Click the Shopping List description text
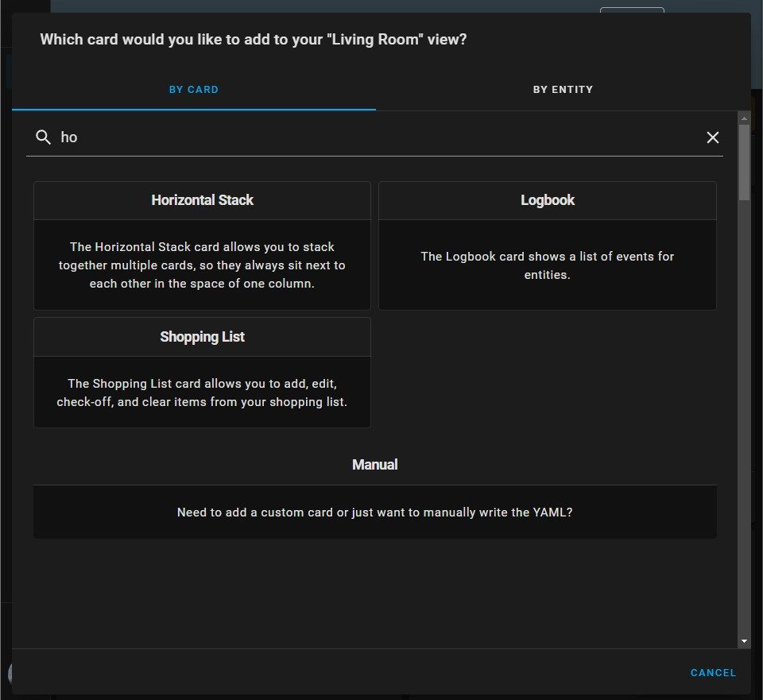The width and height of the screenshot is (763, 700). 202,393
